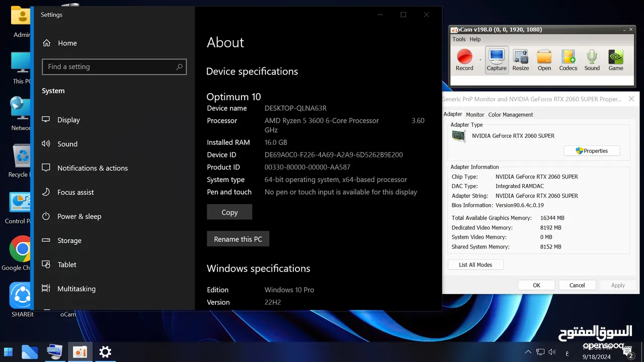Click the SHAREit desktop icon
Screen dimensions: 644x362
click(x=22, y=300)
